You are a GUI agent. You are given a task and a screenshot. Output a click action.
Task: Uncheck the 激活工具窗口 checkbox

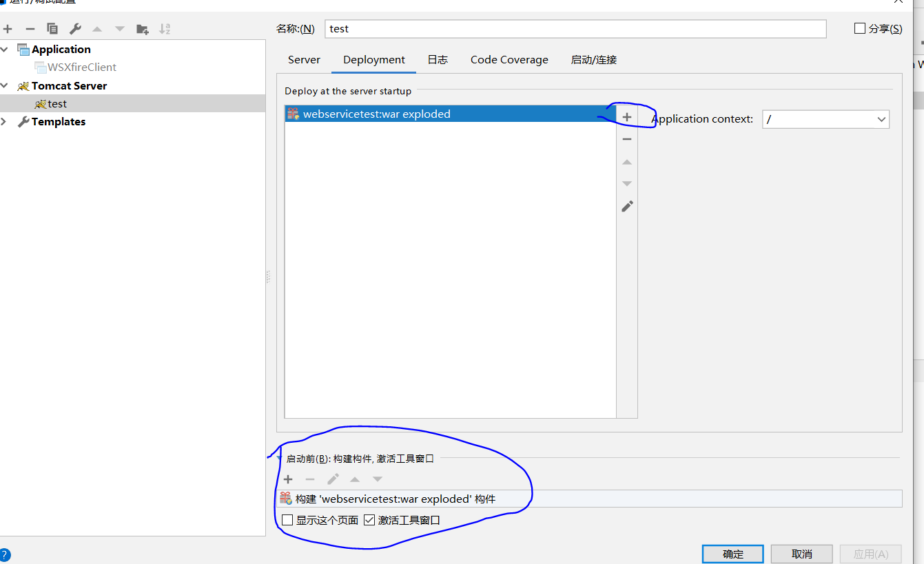(369, 520)
